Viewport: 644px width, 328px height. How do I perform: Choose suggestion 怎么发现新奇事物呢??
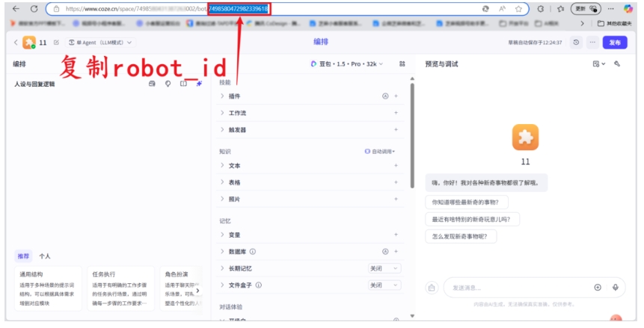tap(461, 236)
